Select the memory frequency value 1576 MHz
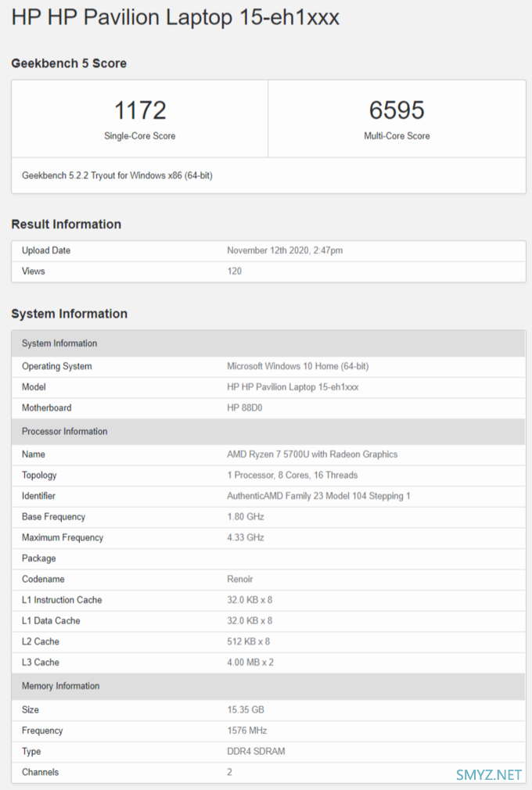The image size is (532, 790). tap(247, 731)
